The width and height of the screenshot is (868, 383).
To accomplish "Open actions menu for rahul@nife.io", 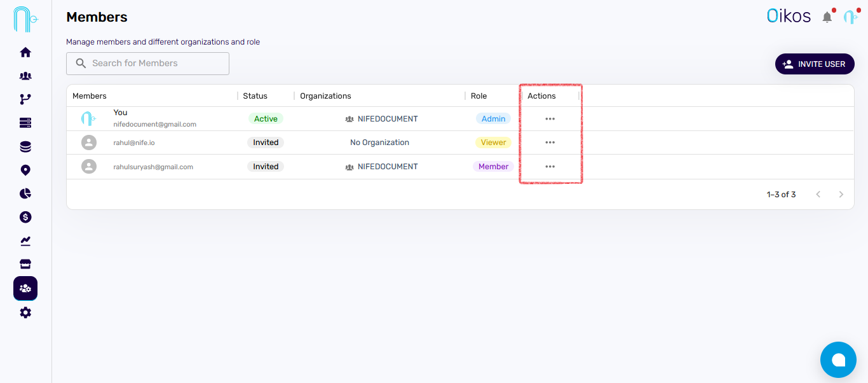I will click(x=550, y=143).
